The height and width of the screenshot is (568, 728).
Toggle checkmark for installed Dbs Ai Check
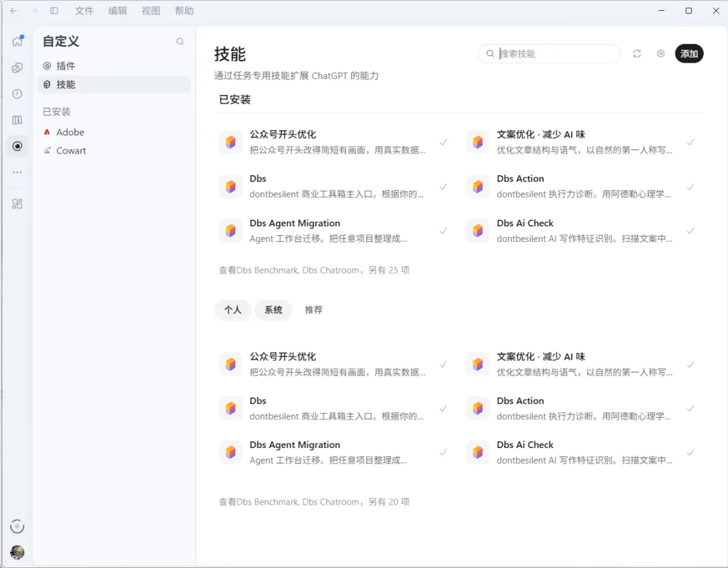(x=691, y=230)
